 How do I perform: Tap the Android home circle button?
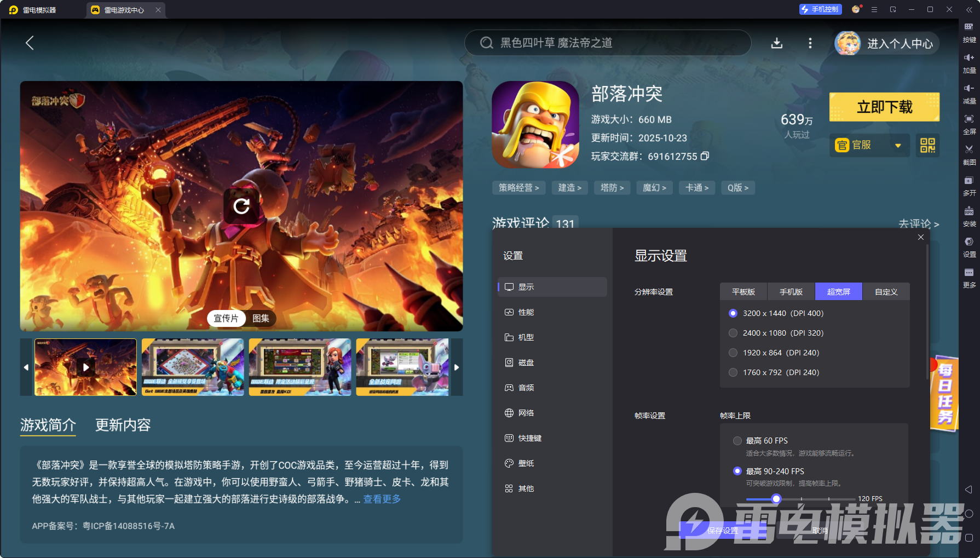[969, 514]
